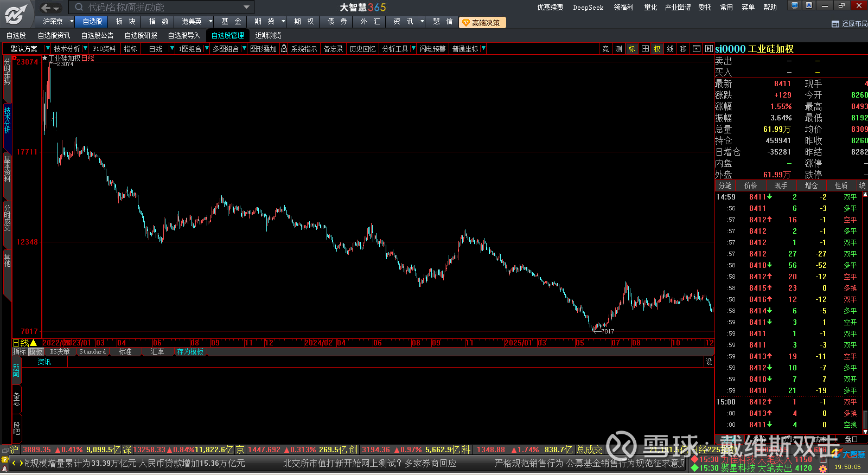Image resolution: width=868 pixels, height=475 pixels.
Task: Click the 竞 toolbar icon
Action: 606,49
